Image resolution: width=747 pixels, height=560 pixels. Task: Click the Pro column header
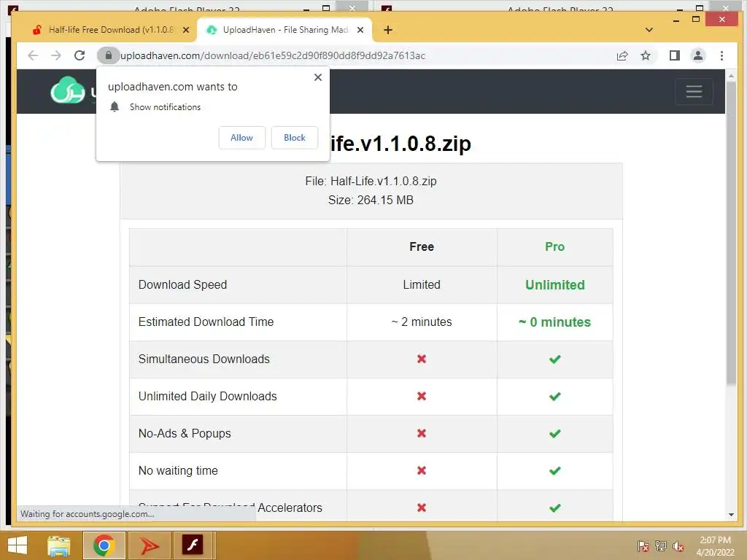click(x=555, y=246)
